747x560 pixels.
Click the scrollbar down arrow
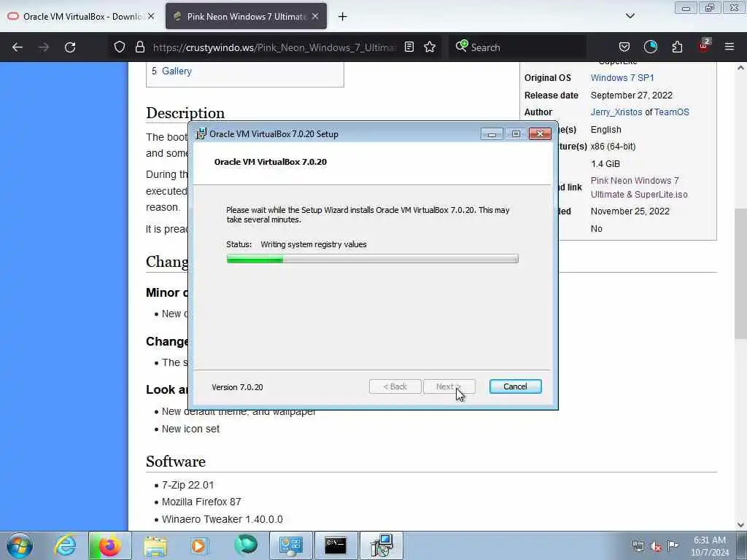coord(740,525)
